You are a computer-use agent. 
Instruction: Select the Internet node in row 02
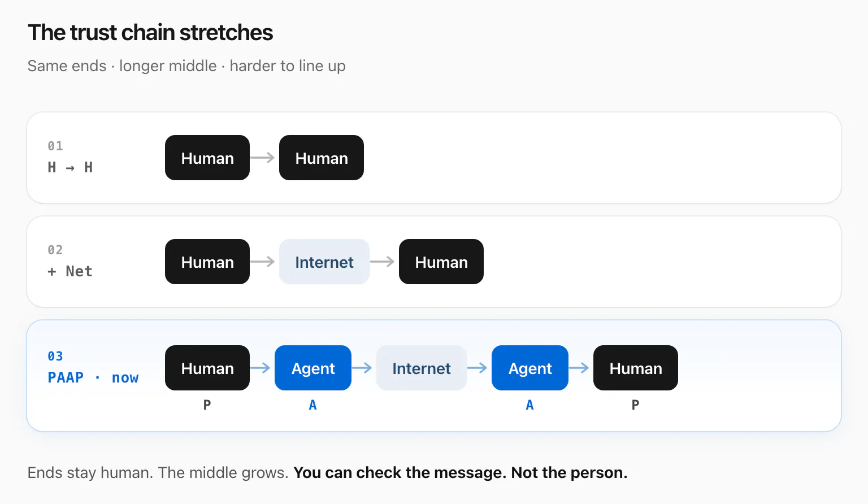[x=324, y=262]
